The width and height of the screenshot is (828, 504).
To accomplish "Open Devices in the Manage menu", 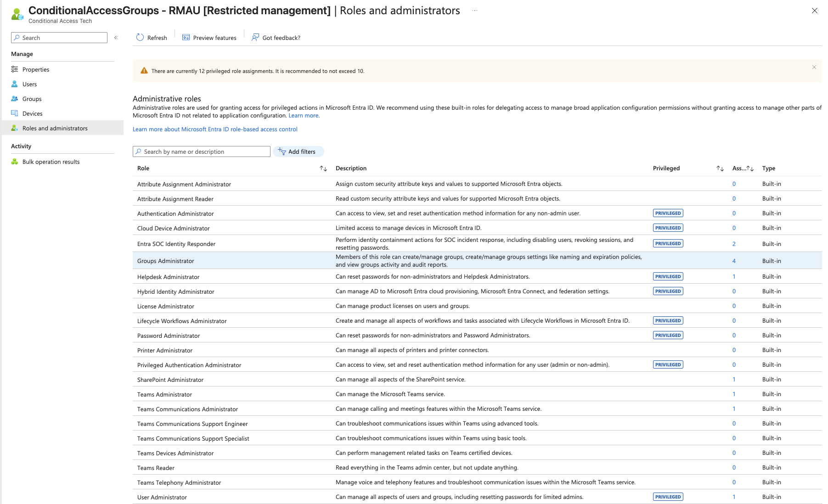I will coord(32,113).
